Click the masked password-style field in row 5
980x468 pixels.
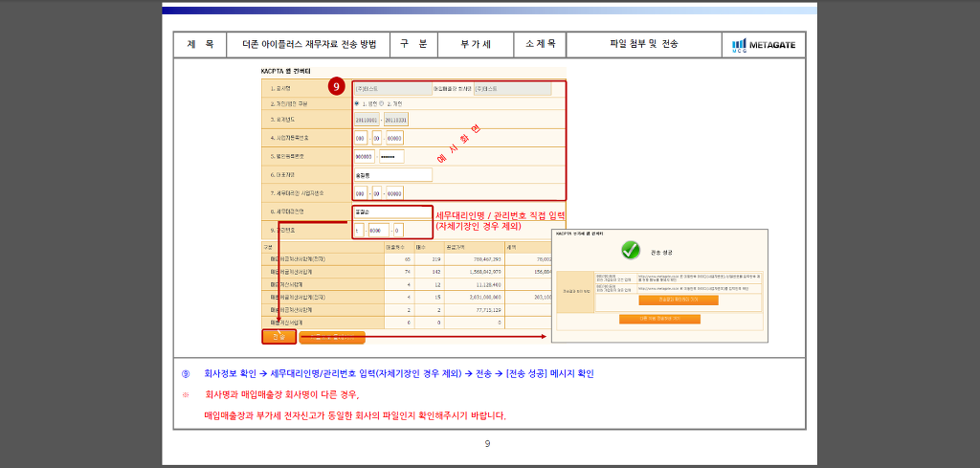point(391,156)
